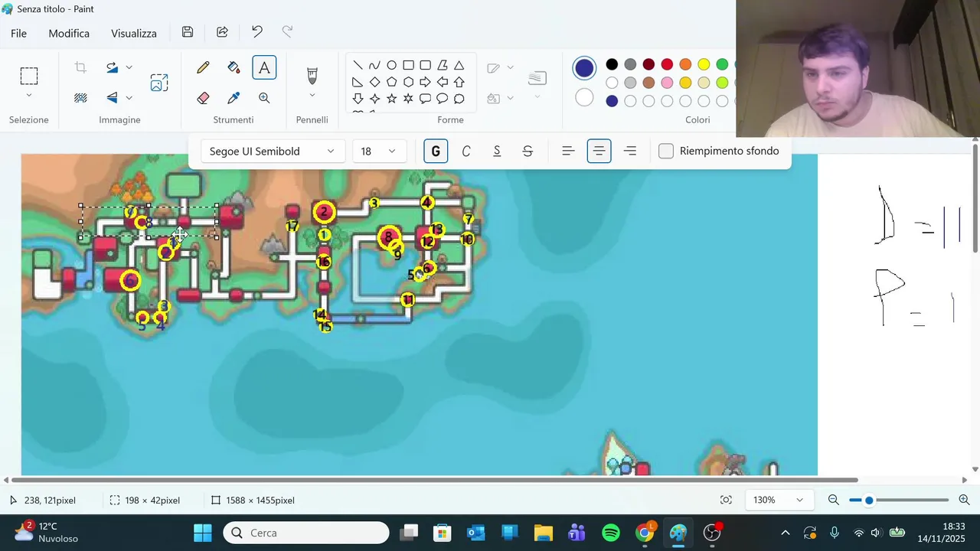980x551 pixels.
Task: Toggle Strikethrough text formatting
Action: (528, 151)
